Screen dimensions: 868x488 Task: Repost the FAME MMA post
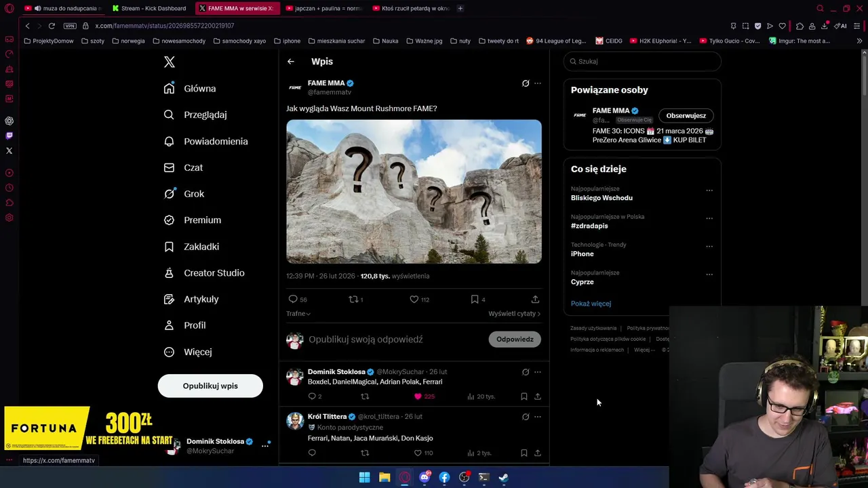pyautogui.click(x=355, y=299)
